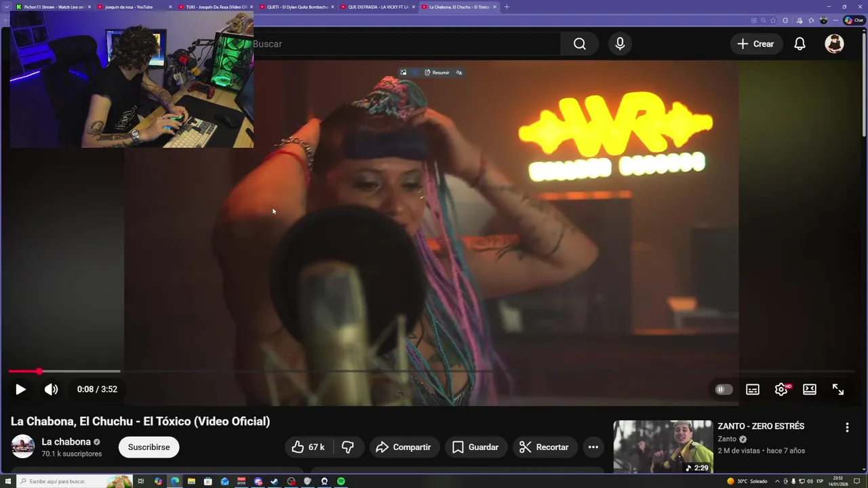The width and height of the screenshot is (868, 488).
Task: Open a new browser tab
Action: coord(507,7)
